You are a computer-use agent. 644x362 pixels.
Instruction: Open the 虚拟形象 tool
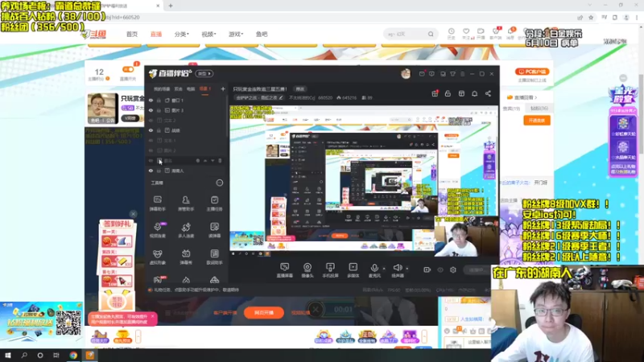pyautogui.click(x=157, y=257)
